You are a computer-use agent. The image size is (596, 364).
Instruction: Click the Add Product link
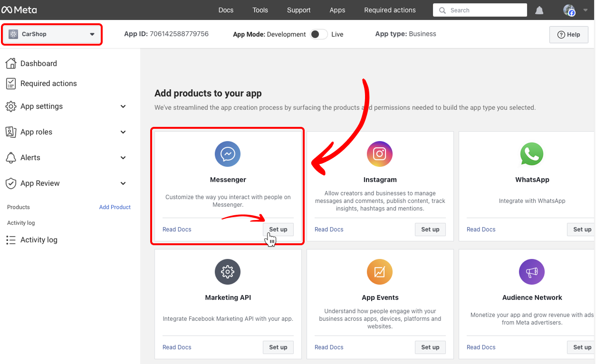(x=115, y=207)
